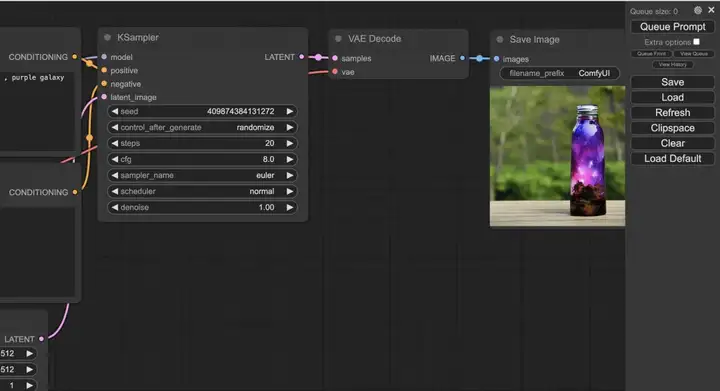Increase the seed value with right arrow
Screen dimensions: 720x391
[290, 112]
